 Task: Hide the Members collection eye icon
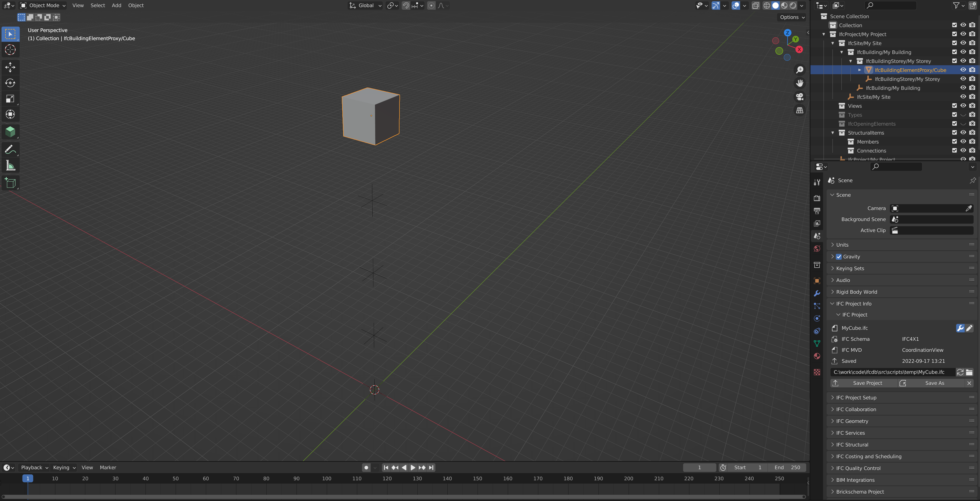point(963,142)
